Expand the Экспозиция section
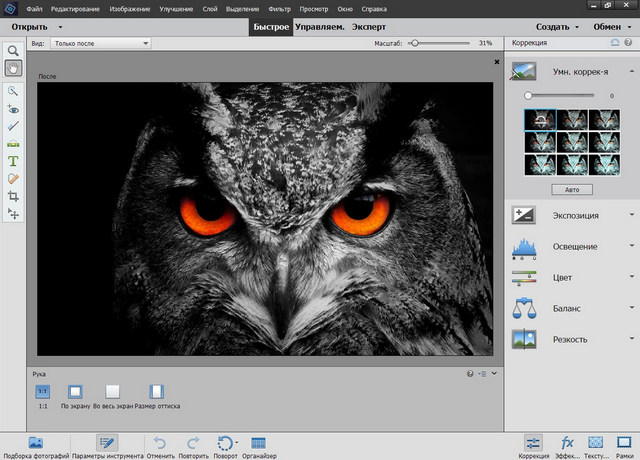 tap(573, 215)
